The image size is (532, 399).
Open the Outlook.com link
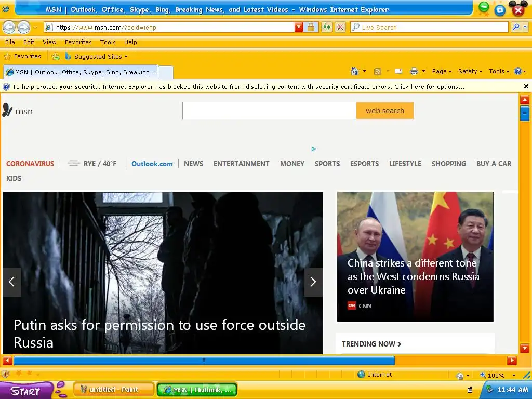click(152, 164)
